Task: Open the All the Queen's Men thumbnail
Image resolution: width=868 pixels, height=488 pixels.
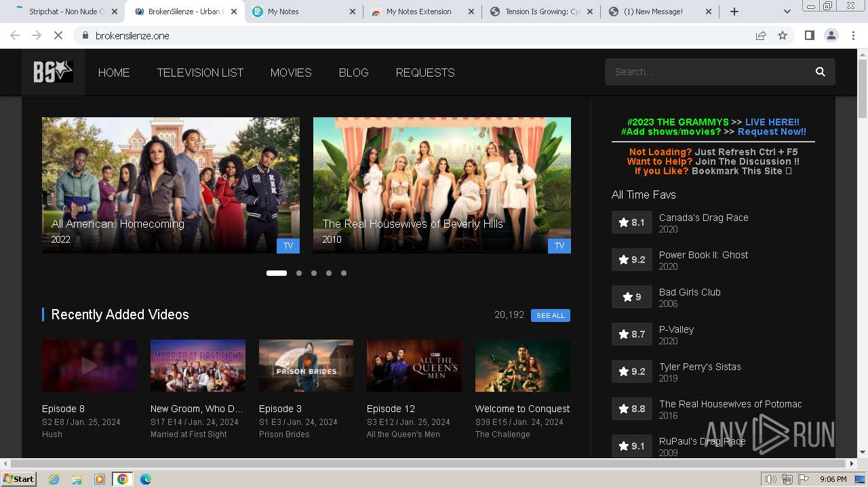Action: pyautogui.click(x=414, y=366)
